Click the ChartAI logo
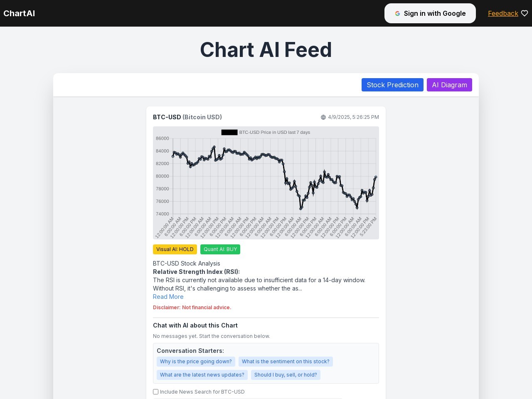 click(x=19, y=13)
